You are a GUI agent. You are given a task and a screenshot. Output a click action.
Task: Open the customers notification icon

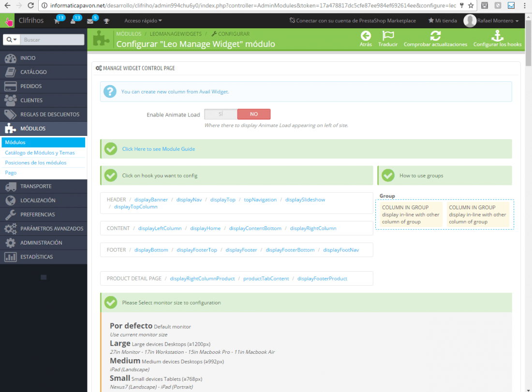73,21
